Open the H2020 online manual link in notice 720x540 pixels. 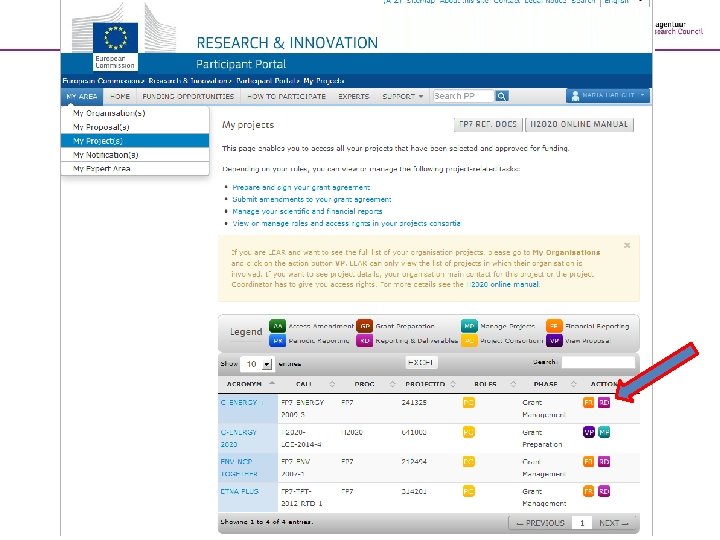[503, 284]
